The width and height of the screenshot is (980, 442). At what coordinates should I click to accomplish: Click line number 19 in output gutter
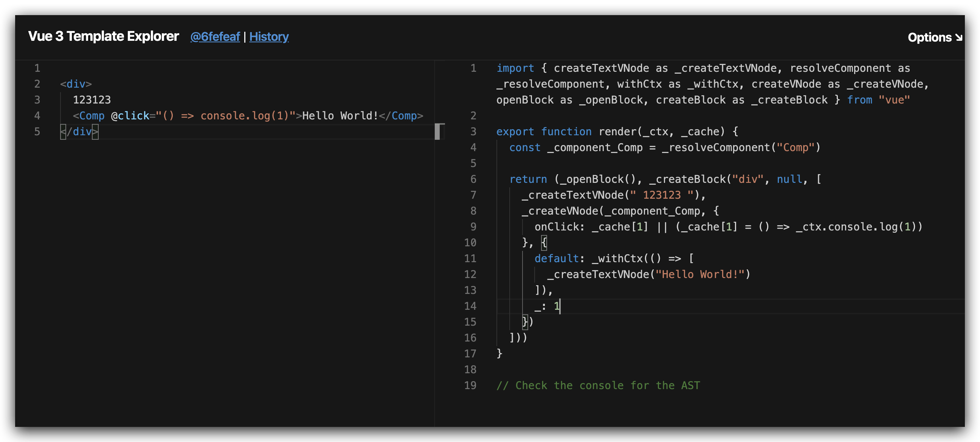[x=470, y=385]
